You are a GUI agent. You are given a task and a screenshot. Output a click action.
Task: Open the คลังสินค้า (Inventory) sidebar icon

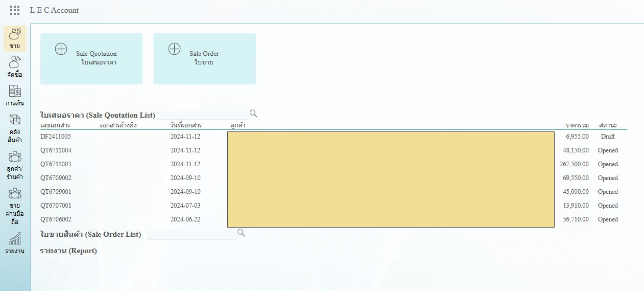pos(15,128)
